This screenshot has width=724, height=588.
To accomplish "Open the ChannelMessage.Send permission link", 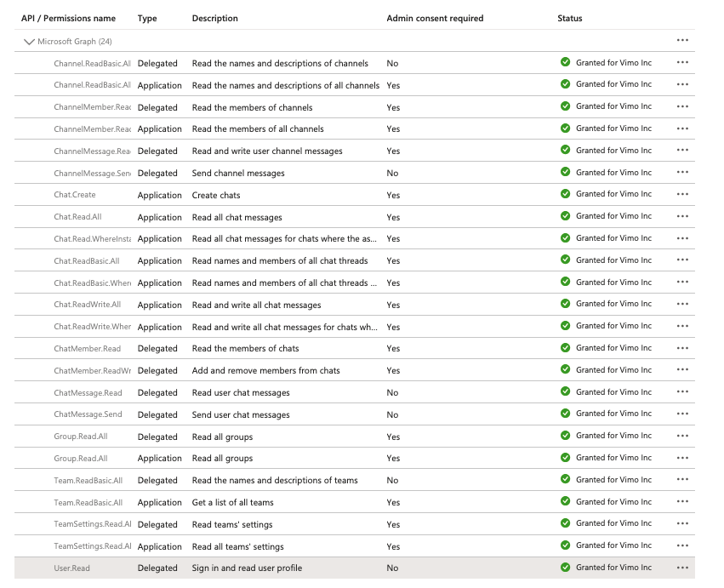I will point(93,174).
